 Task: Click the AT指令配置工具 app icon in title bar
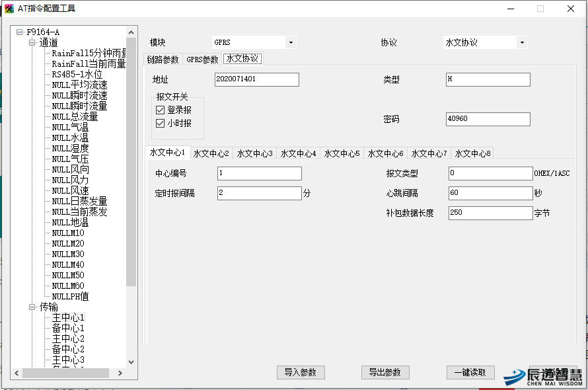click(x=9, y=9)
